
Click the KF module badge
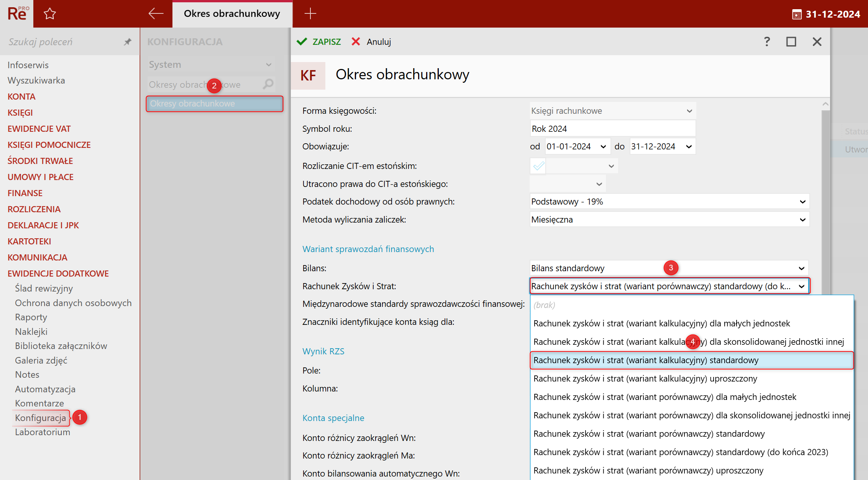(308, 75)
